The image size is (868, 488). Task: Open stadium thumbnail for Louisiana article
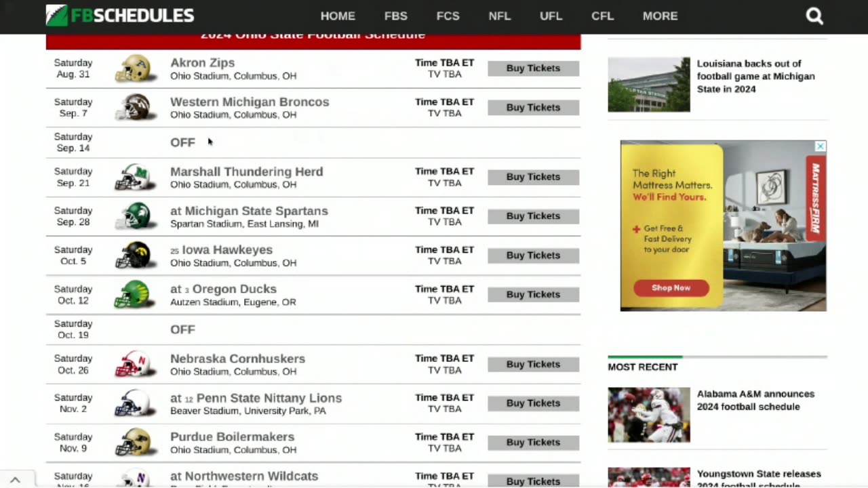coord(648,84)
